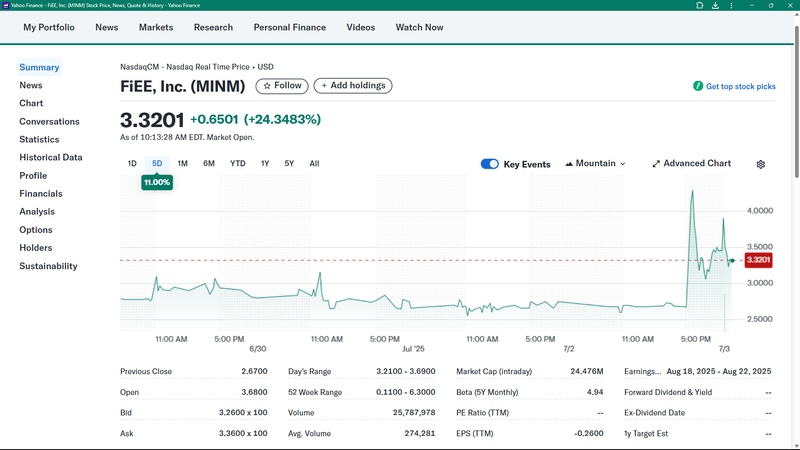Select the YTD chart range
The width and height of the screenshot is (800, 450).
(x=237, y=164)
